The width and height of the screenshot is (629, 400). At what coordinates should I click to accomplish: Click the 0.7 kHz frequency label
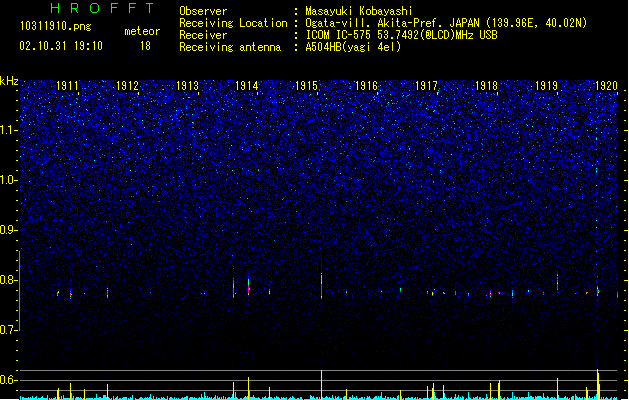click(9, 330)
